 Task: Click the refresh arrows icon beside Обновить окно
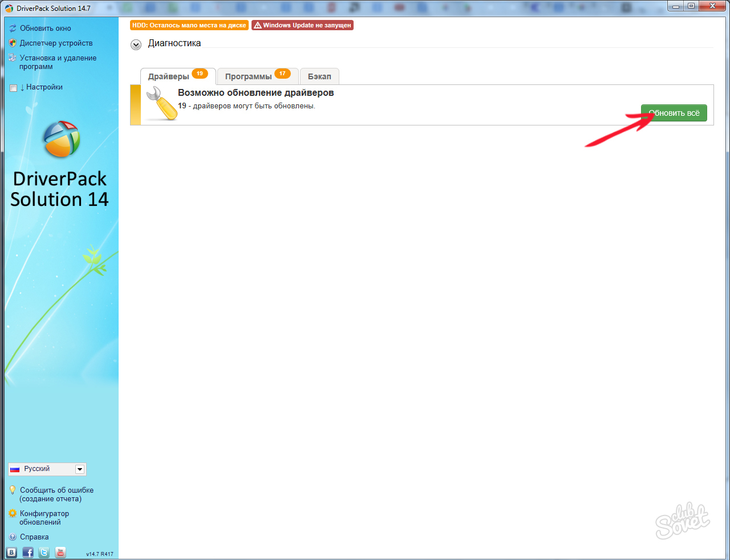13,28
